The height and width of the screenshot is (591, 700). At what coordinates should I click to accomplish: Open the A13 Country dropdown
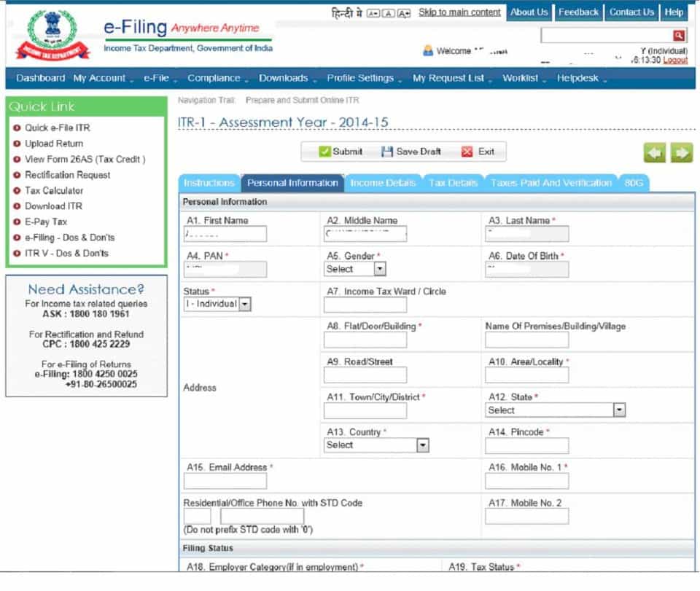(x=376, y=445)
